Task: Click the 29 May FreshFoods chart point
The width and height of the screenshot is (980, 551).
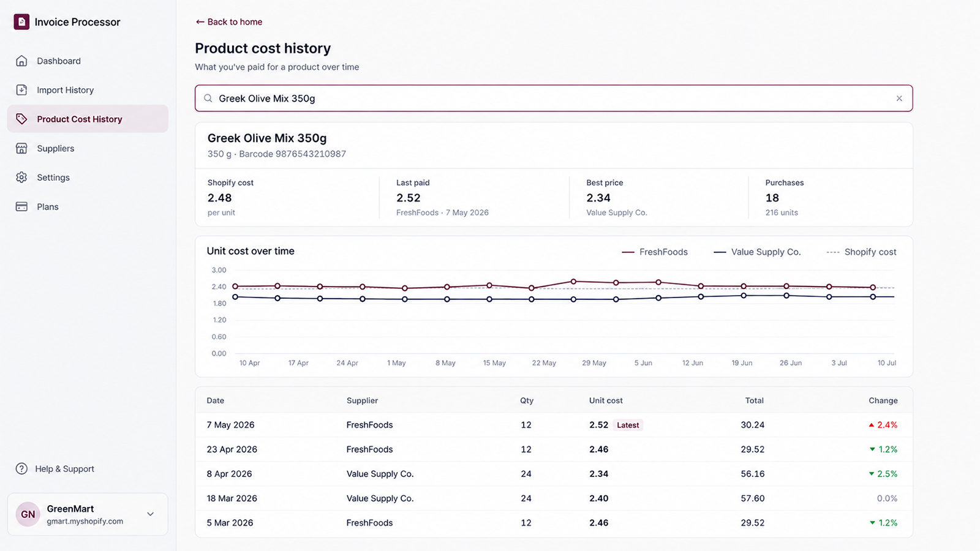Action: click(x=574, y=282)
